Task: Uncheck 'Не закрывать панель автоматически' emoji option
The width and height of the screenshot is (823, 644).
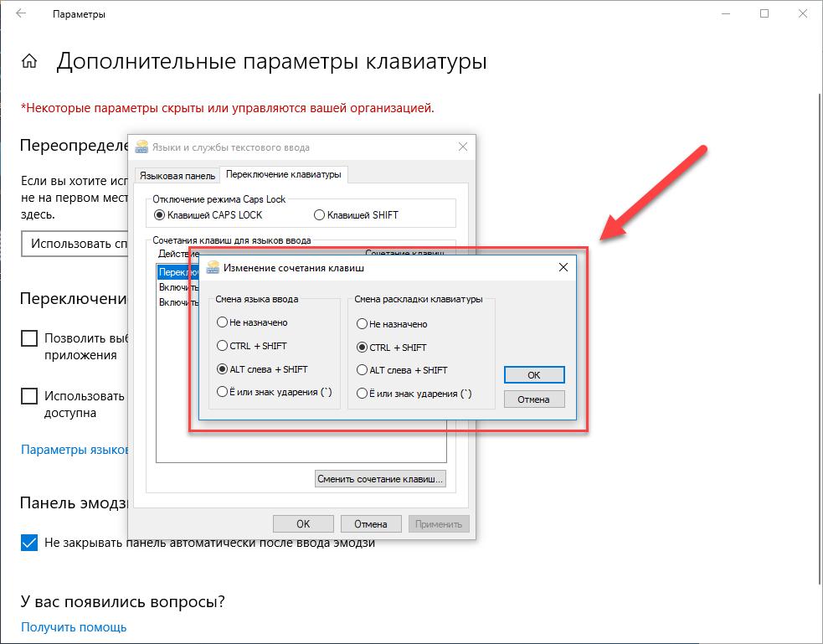Action: point(29,543)
